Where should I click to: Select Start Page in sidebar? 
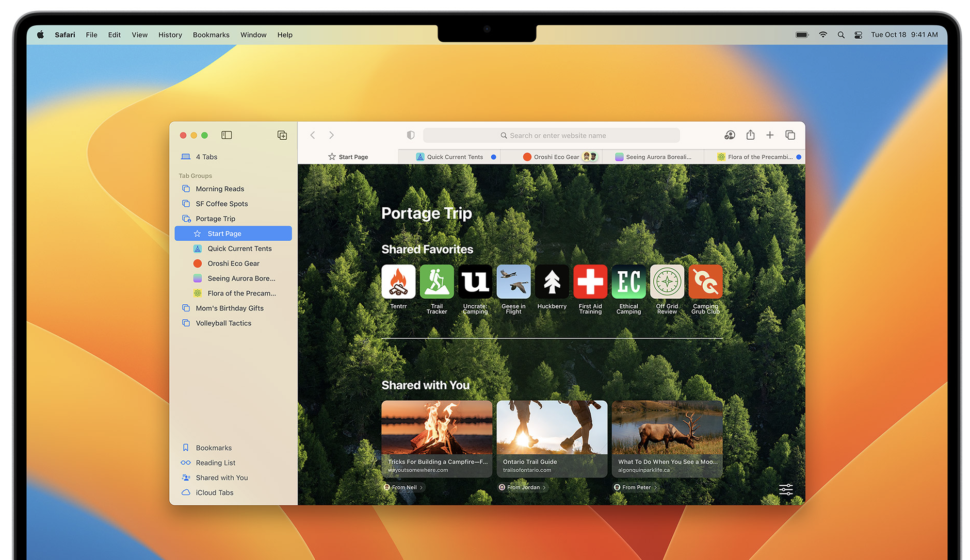pyautogui.click(x=233, y=234)
